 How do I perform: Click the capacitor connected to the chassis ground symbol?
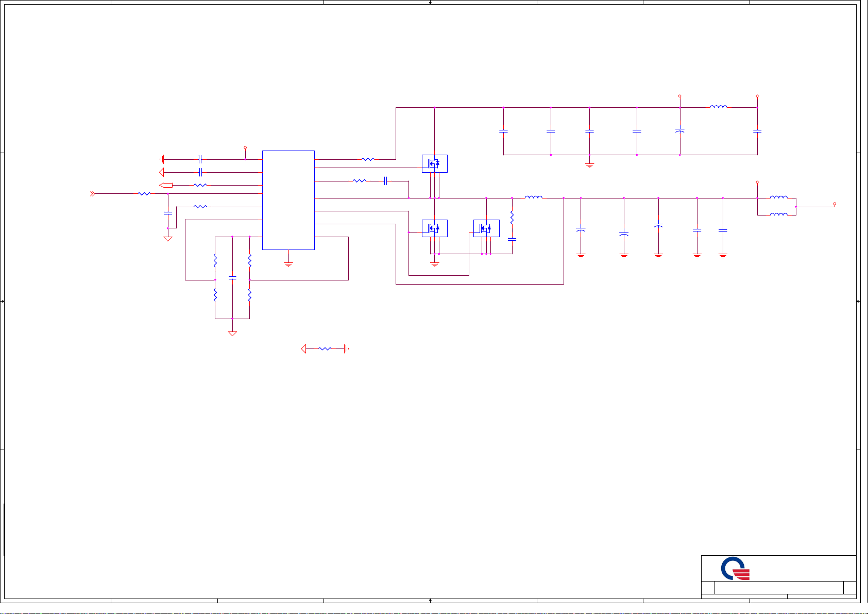[x=200, y=159]
